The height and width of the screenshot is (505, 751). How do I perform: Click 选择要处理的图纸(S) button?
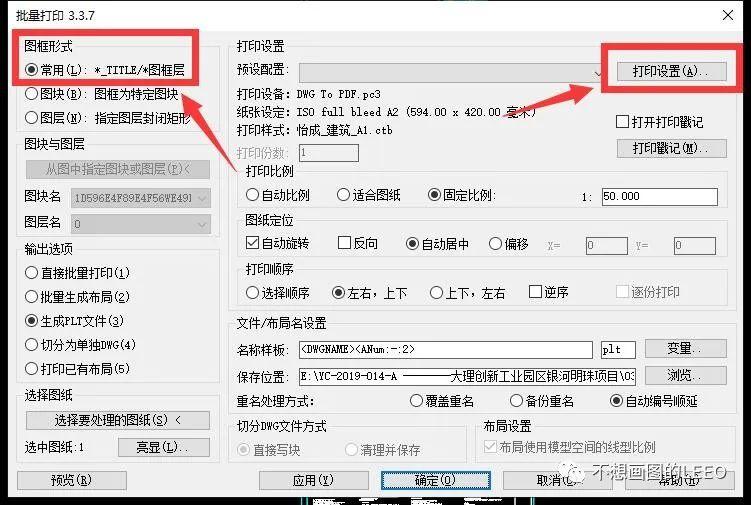click(118, 420)
